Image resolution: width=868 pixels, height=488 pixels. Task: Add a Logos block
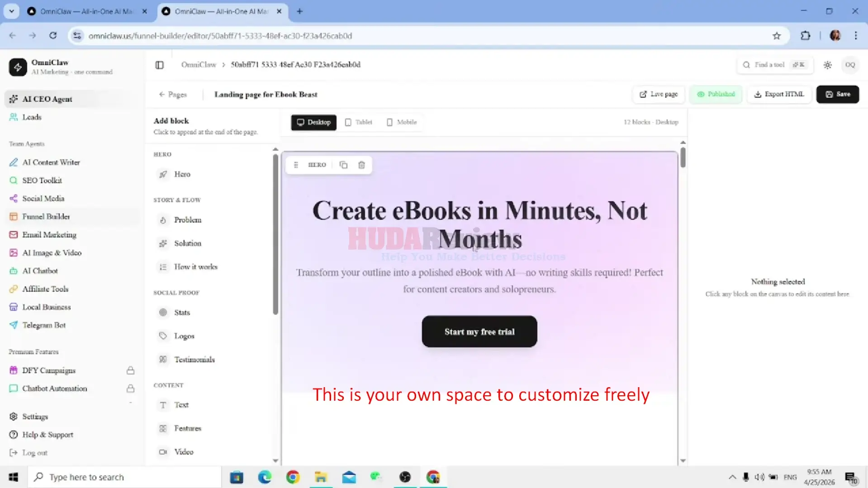tap(184, 336)
